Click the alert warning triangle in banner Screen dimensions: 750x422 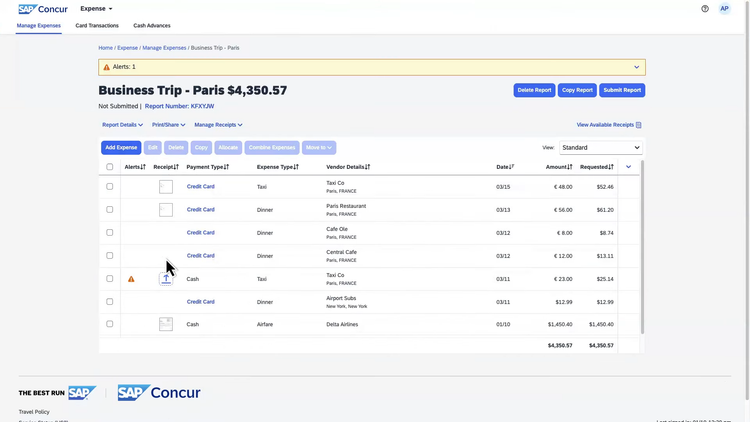tap(106, 67)
